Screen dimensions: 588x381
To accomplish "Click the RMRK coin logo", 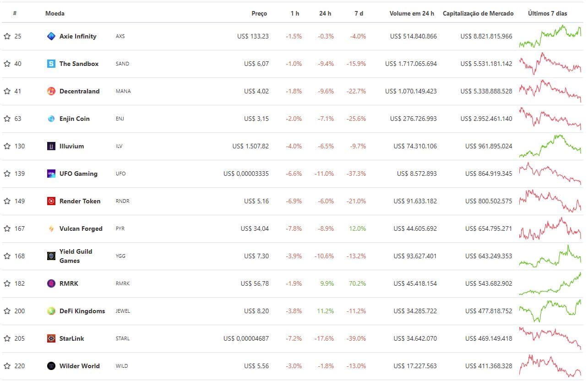I will (x=51, y=283).
